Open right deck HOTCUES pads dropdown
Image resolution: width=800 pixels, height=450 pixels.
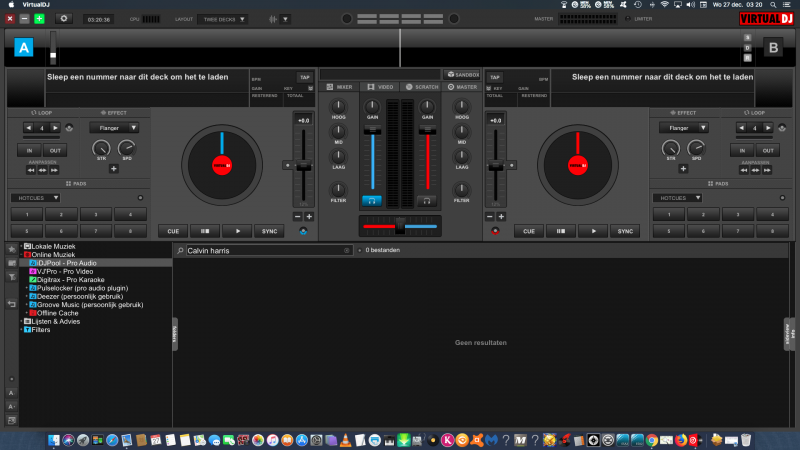pos(678,197)
